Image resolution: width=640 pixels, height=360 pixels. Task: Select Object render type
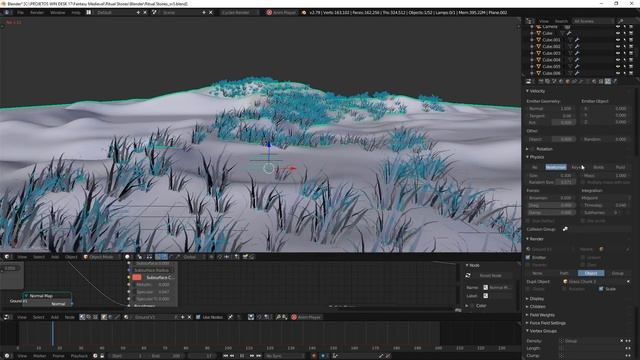point(591,273)
